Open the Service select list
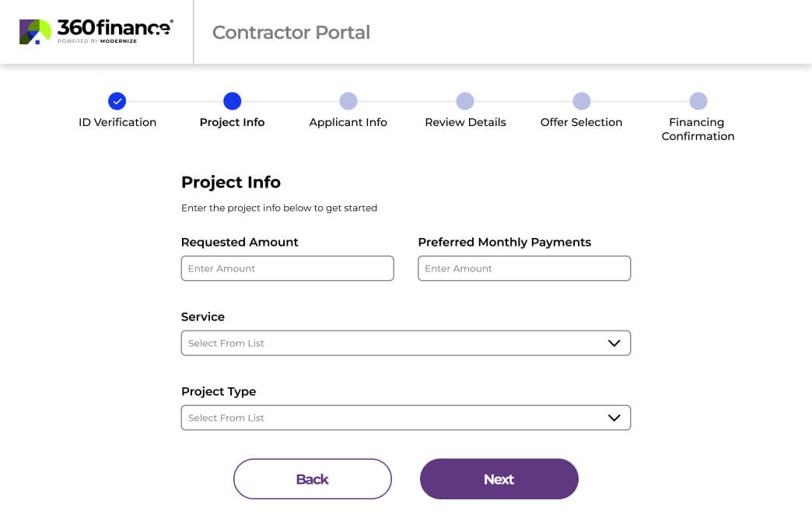 389,343
